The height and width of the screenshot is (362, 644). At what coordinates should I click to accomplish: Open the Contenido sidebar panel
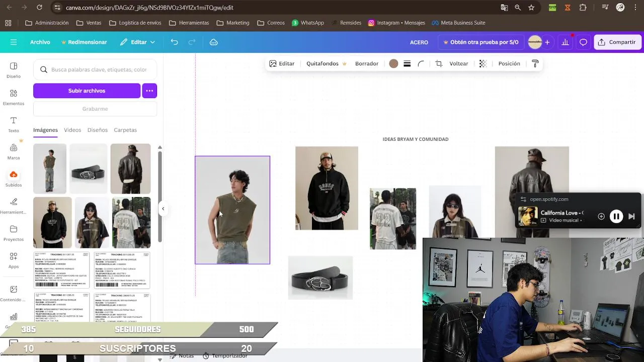(14, 294)
